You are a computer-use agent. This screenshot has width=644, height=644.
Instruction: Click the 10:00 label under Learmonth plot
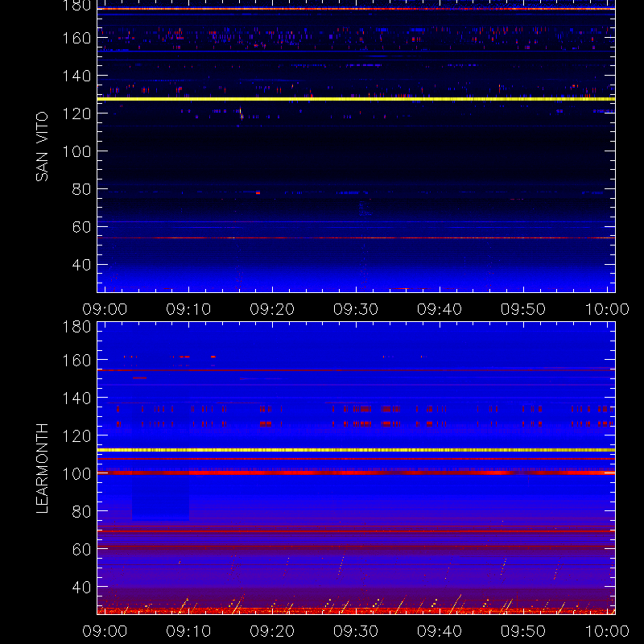point(607,631)
